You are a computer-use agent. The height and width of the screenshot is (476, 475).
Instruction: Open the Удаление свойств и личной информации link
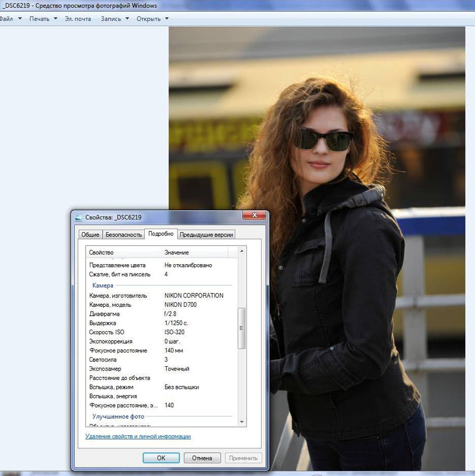(138, 436)
